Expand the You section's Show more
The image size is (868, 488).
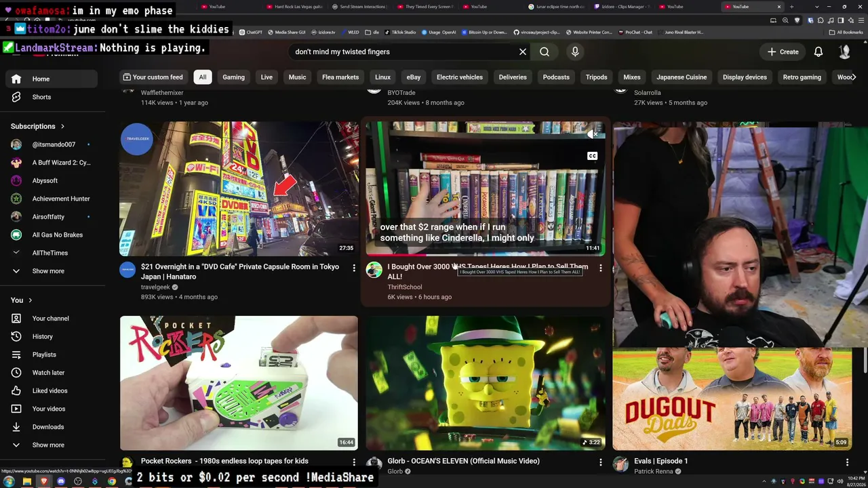52,445
